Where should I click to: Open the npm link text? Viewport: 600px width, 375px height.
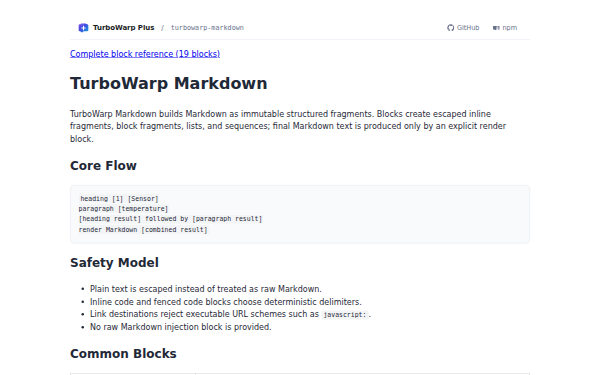(x=509, y=28)
